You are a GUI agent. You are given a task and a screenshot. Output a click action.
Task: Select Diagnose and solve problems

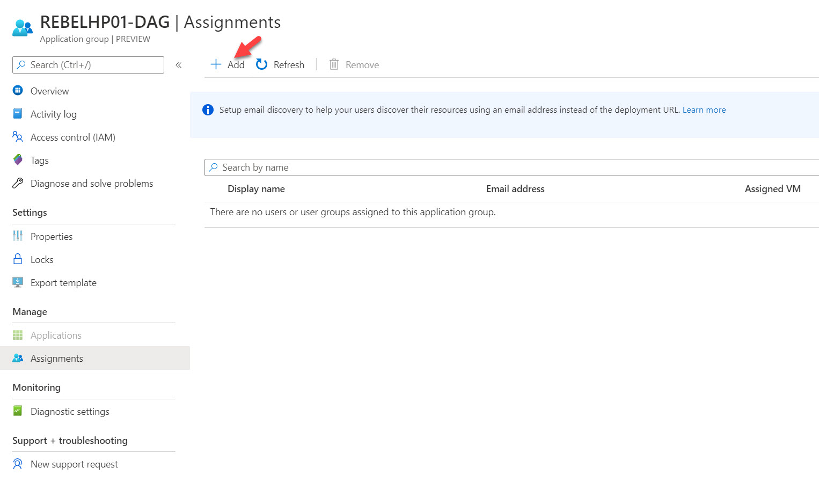coord(91,183)
